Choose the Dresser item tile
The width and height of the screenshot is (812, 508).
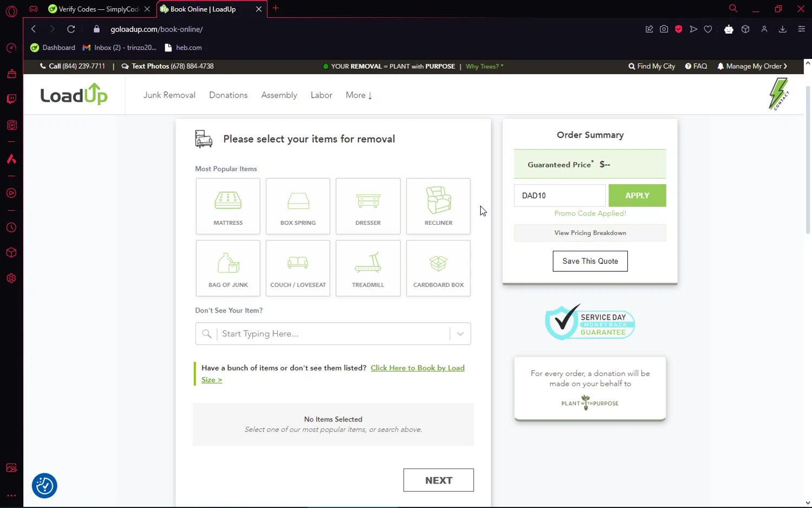tap(368, 206)
